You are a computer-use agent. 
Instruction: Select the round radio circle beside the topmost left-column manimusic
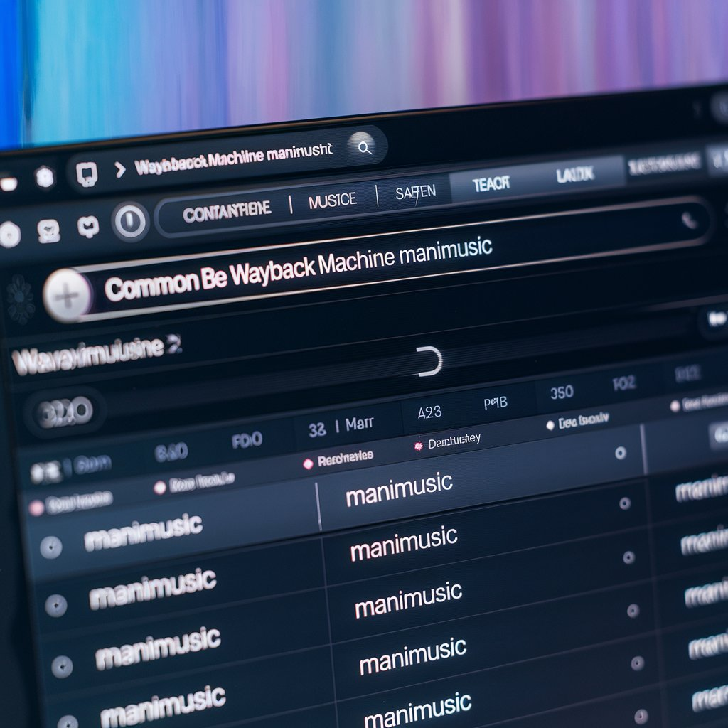pyautogui.click(x=51, y=547)
